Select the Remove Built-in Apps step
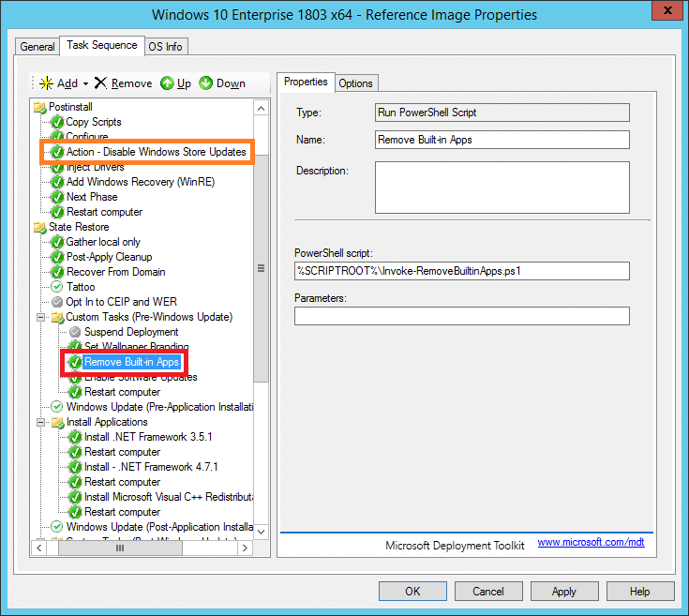Viewport: 689px width, 616px height. [131, 362]
